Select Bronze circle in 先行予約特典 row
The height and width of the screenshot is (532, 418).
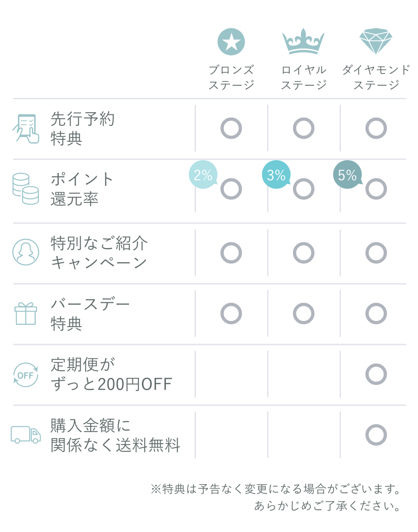tap(231, 128)
